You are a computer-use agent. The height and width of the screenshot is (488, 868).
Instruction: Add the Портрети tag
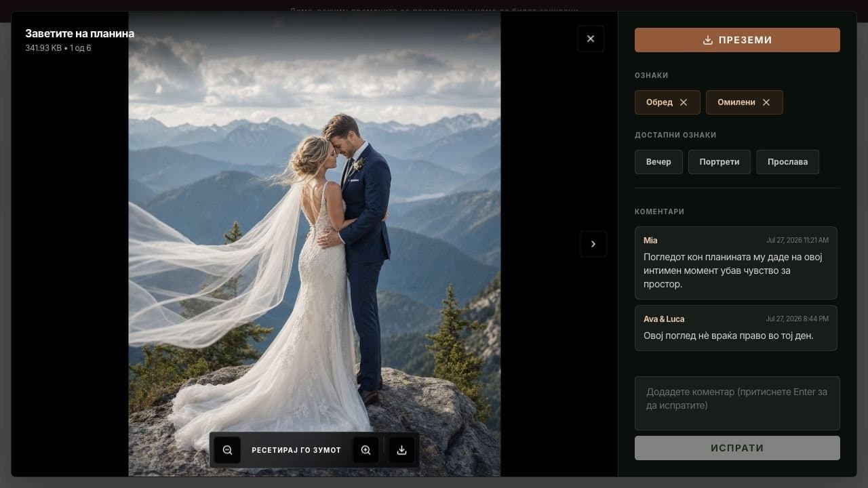(x=719, y=162)
